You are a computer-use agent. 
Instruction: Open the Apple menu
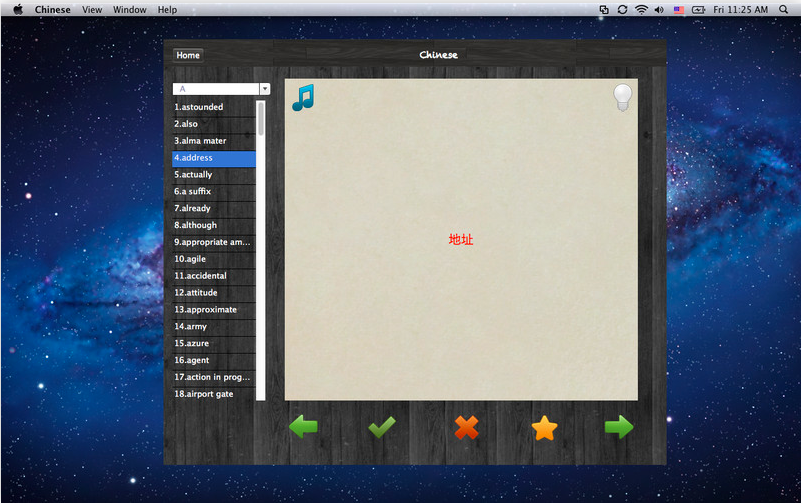pyautogui.click(x=18, y=9)
